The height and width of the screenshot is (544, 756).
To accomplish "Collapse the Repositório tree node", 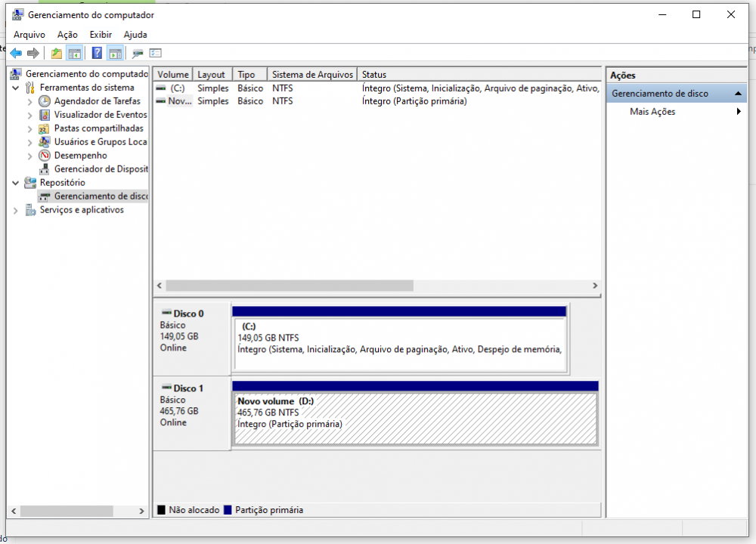I will [x=17, y=183].
